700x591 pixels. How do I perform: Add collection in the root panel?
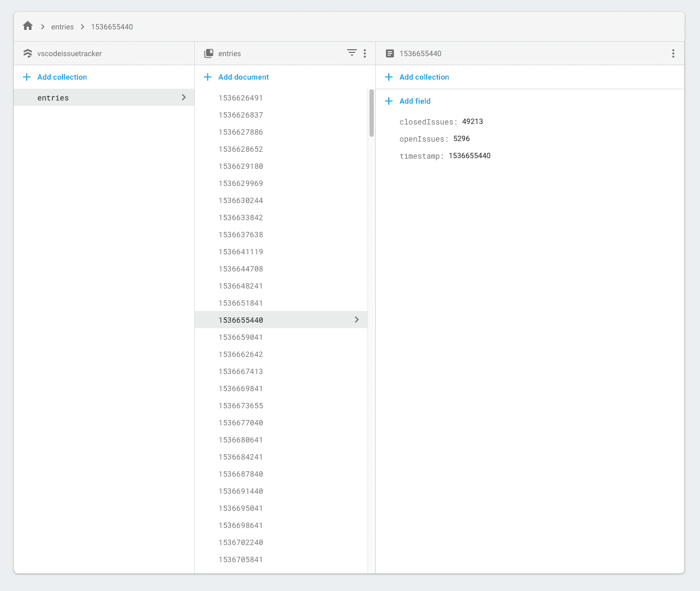[x=61, y=77]
